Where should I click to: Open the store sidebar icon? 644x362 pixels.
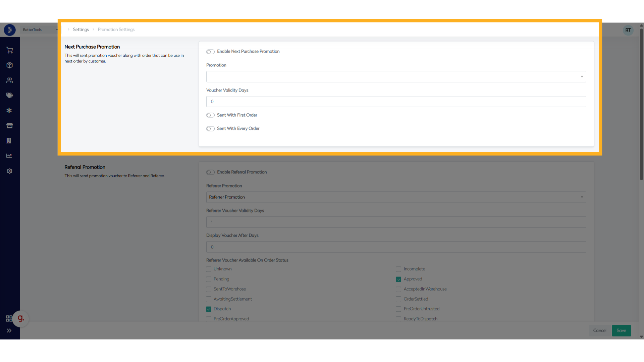(9, 126)
